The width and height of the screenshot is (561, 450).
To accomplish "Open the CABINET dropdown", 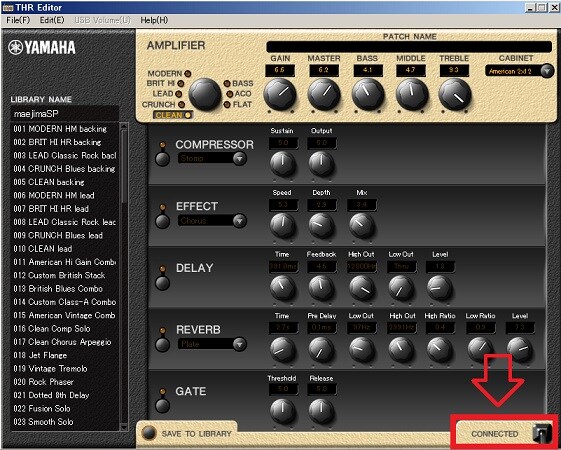I will coord(547,71).
